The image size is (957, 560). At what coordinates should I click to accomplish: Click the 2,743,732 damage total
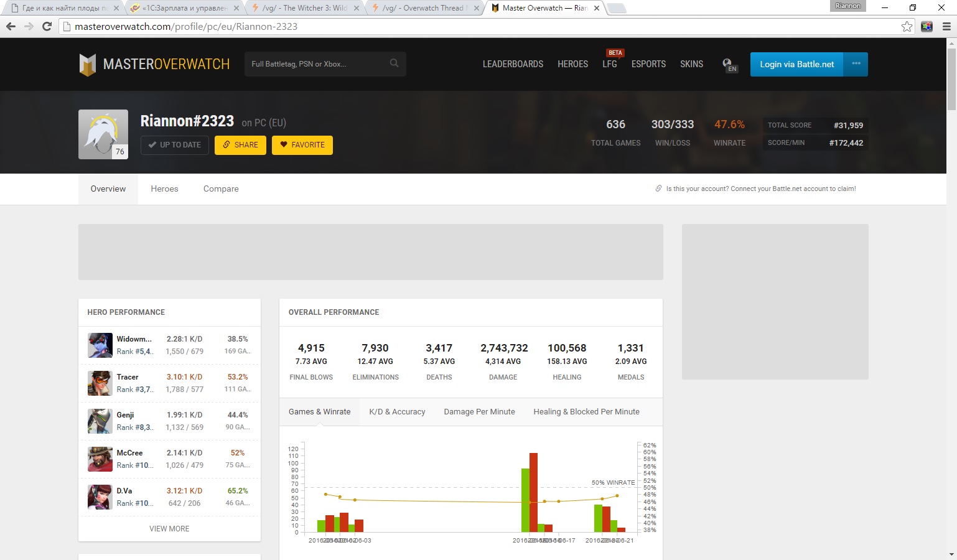point(504,348)
